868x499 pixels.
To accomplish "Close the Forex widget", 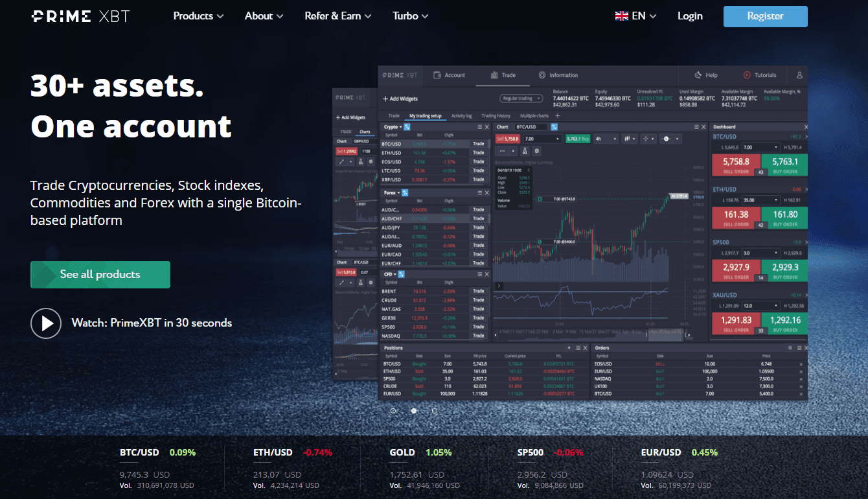I will pos(486,192).
